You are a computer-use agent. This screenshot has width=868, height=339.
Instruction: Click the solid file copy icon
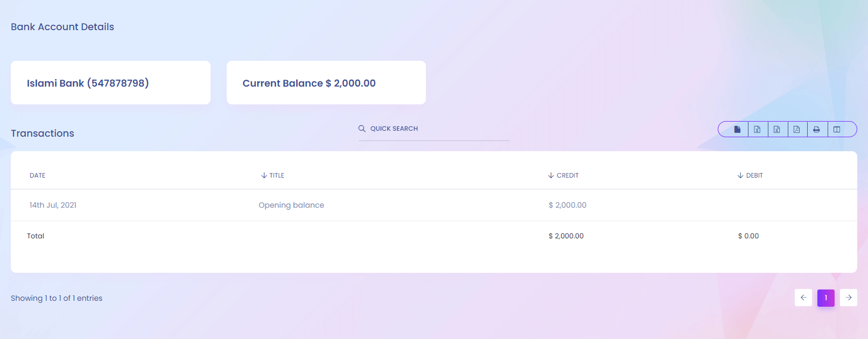tap(737, 129)
